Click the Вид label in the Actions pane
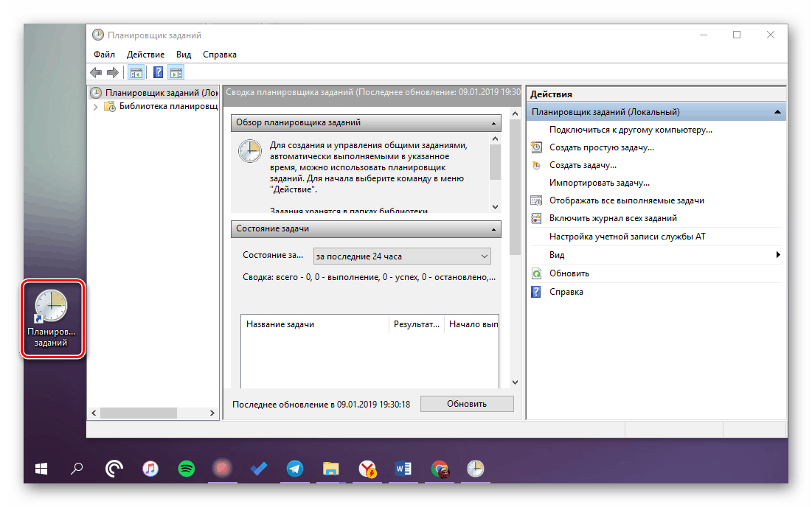 (557, 255)
